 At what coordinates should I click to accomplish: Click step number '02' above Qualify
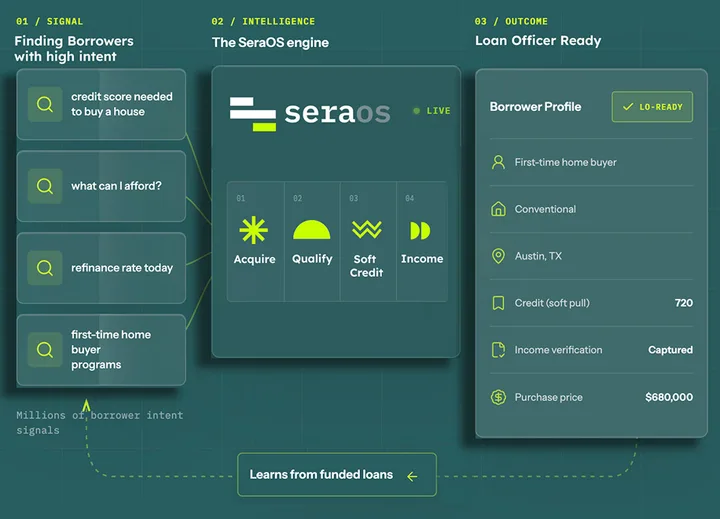coord(298,198)
